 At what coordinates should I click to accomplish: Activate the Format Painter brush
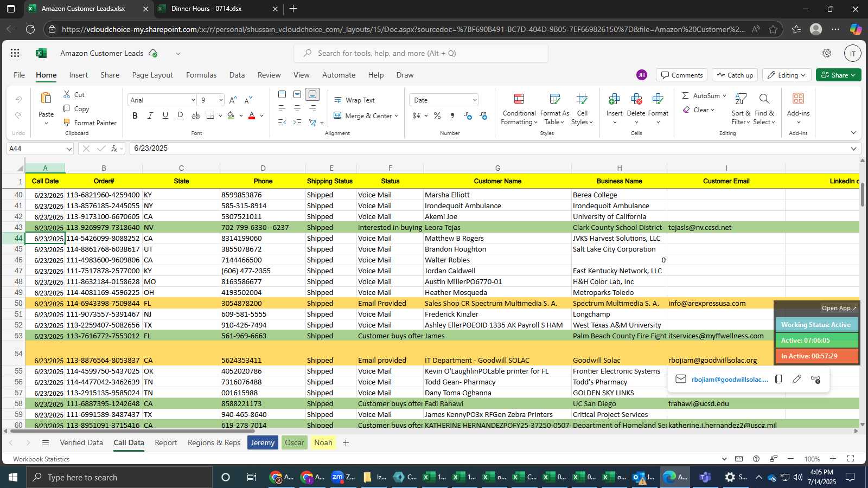click(x=67, y=123)
